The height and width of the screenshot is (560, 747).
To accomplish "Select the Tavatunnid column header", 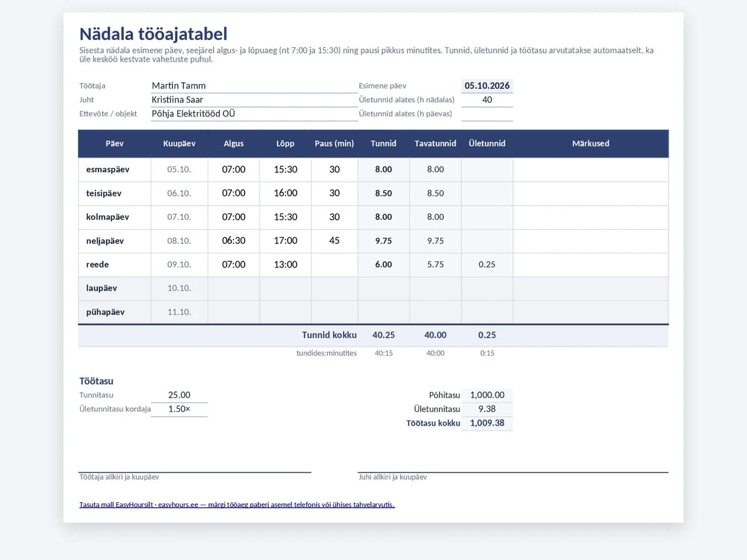I will point(436,144).
